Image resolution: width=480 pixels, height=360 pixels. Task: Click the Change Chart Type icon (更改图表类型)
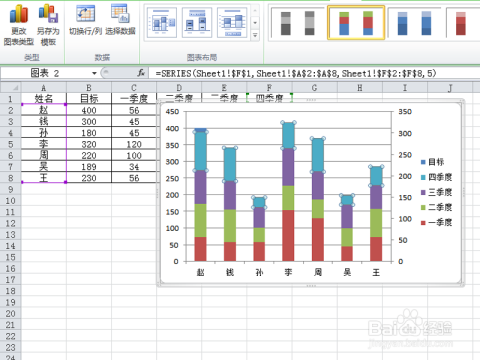point(19,25)
